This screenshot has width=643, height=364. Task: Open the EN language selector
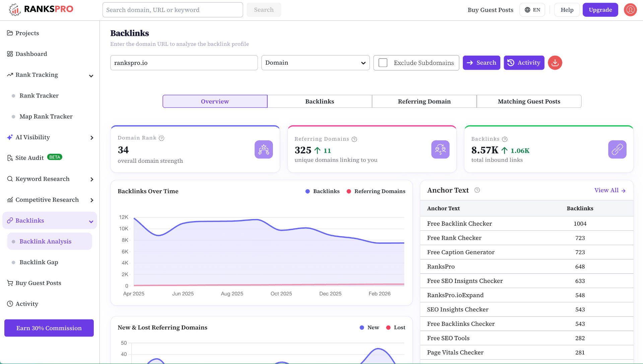[532, 10]
